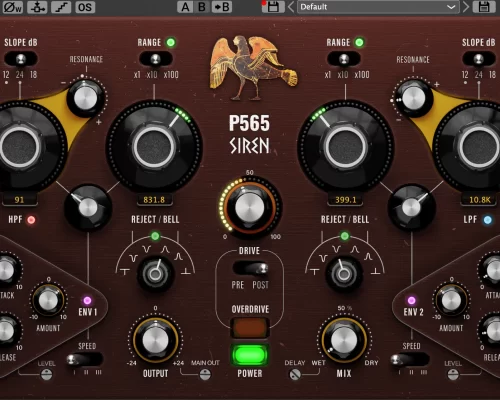Click the left ATTACK knob
Image resolution: width=500 pixels, height=400 pixels.
[x=7, y=271]
